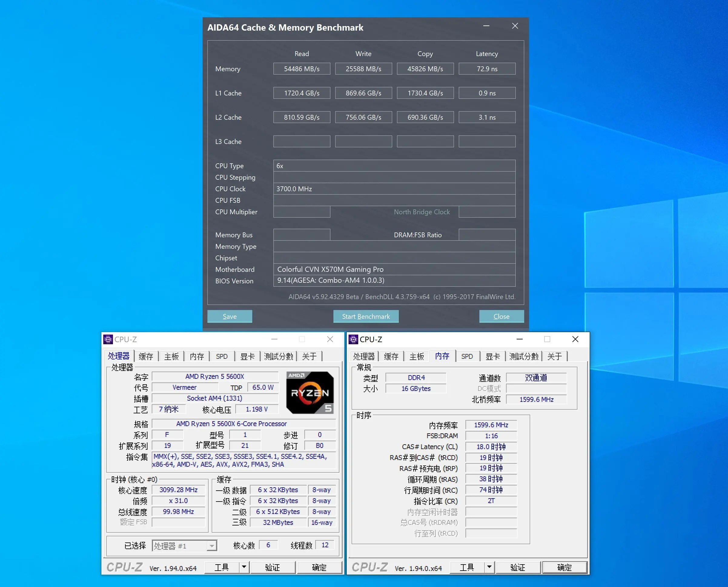Click FSB:DRAM ratio 1:16
The width and height of the screenshot is (728, 587).
pyautogui.click(x=491, y=435)
